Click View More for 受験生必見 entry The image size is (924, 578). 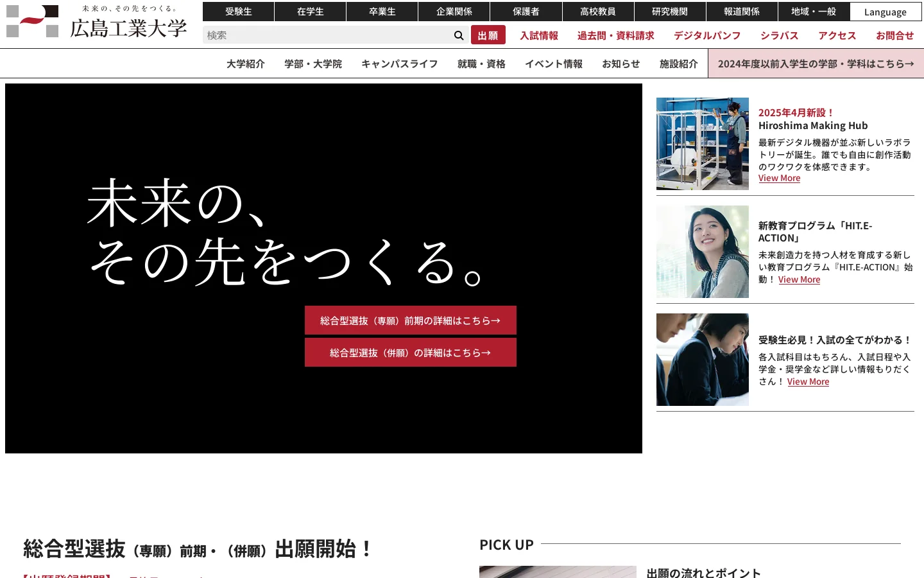(x=809, y=382)
